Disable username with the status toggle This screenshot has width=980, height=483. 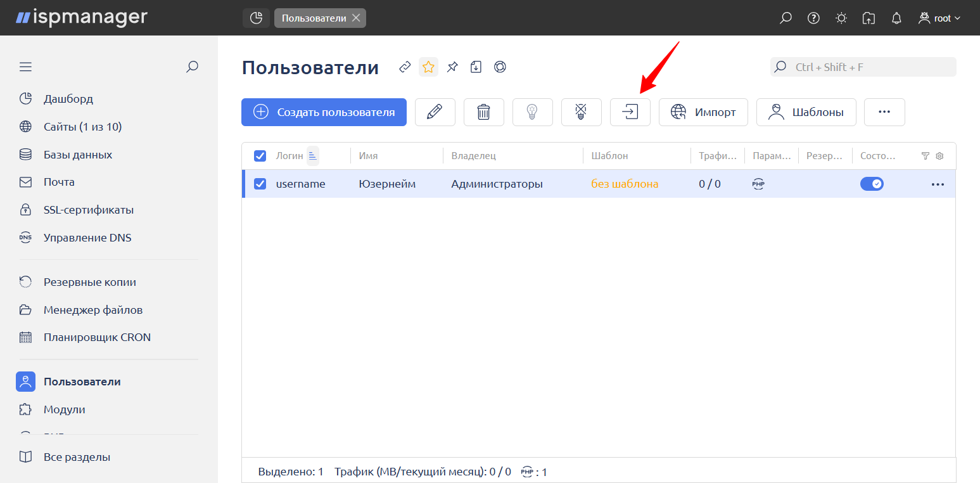tap(872, 184)
